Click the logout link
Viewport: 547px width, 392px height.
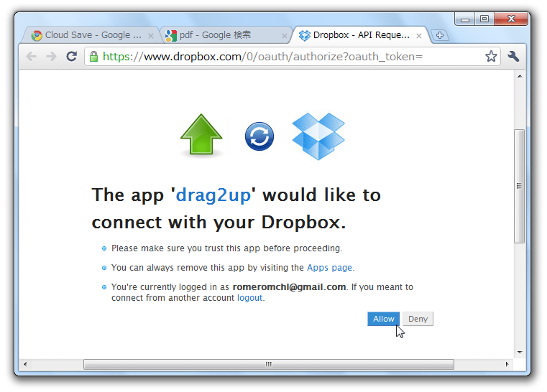tap(249, 298)
